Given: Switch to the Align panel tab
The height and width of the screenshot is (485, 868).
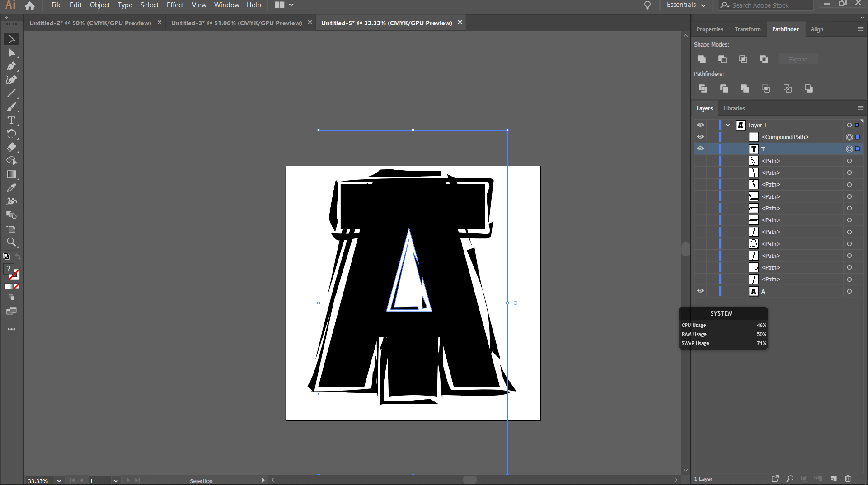Looking at the screenshot, I should point(817,29).
